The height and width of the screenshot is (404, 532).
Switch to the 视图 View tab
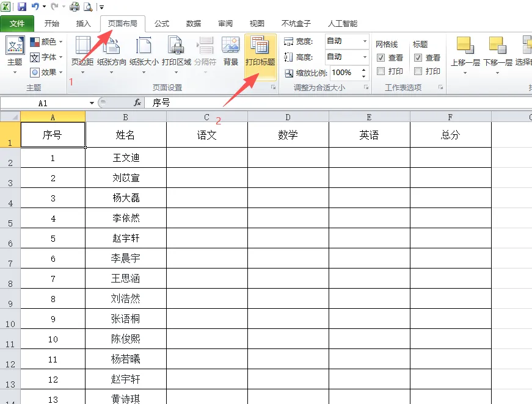click(257, 23)
